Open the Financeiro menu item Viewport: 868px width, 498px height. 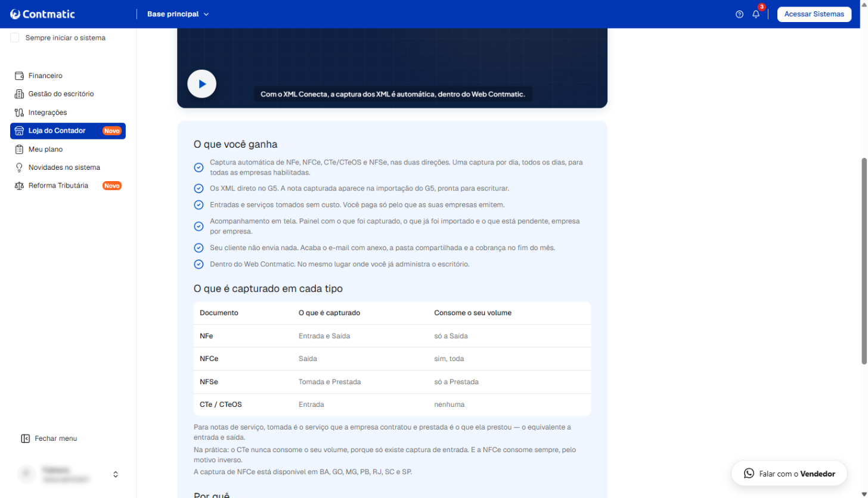pos(68,76)
